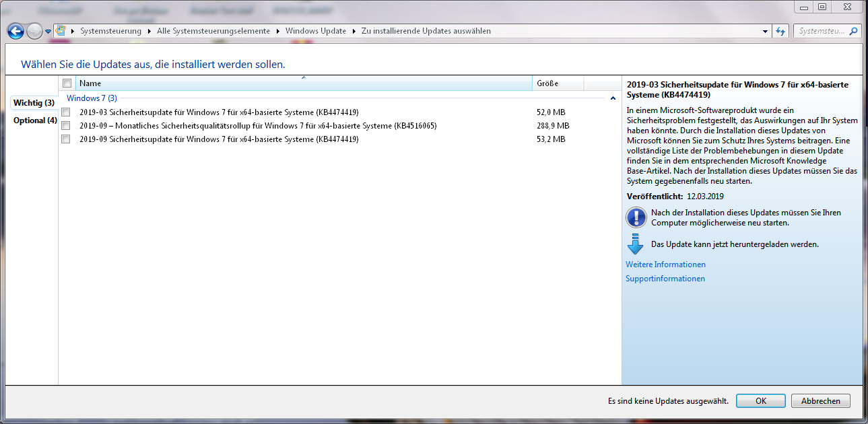
Task: Click the 288,9 MB size value
Action: click(x=553, y=126)
